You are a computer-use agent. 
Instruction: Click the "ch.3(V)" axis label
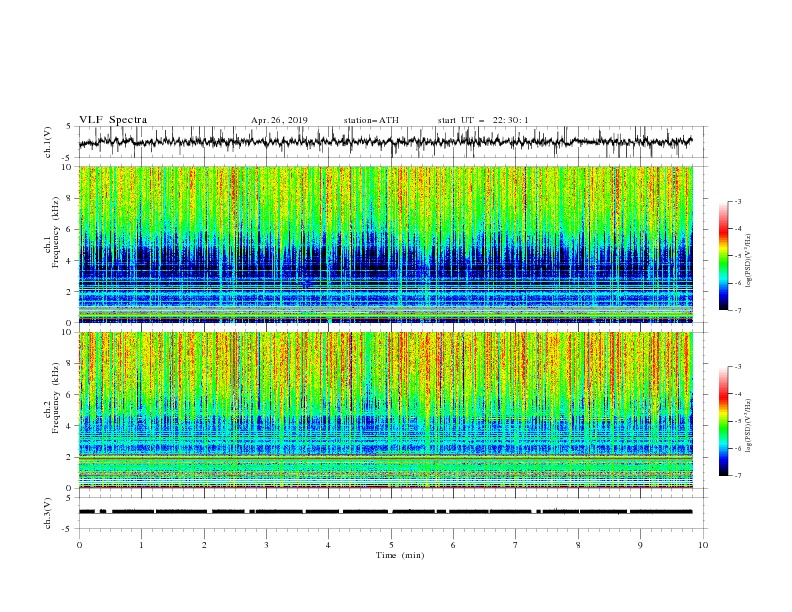tap(48, 513)
